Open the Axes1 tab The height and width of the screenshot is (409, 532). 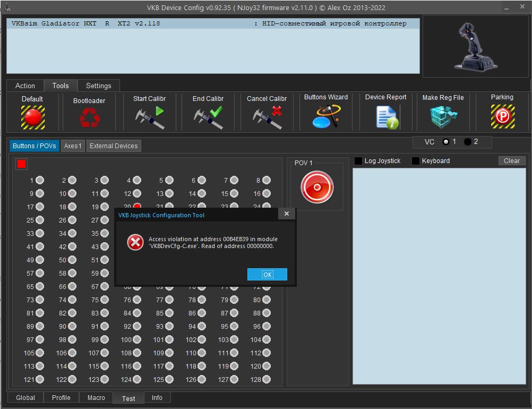click(73, 146)
